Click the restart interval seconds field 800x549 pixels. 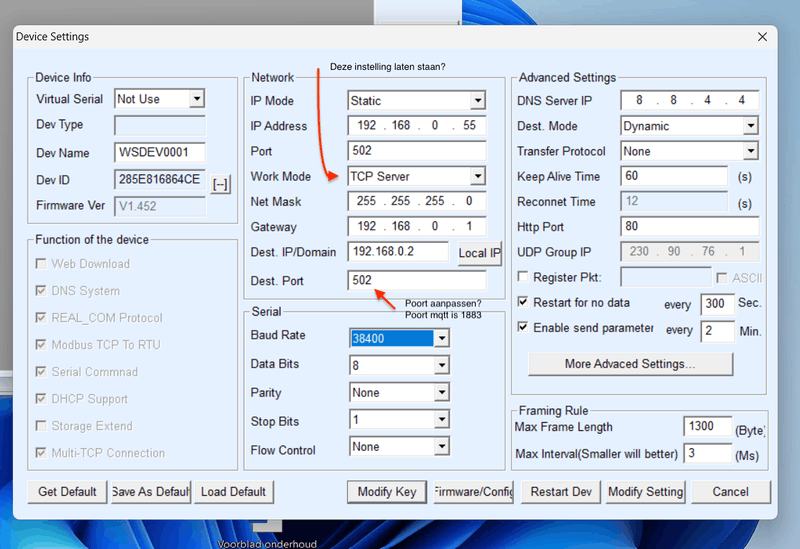(x=717, y=304)
